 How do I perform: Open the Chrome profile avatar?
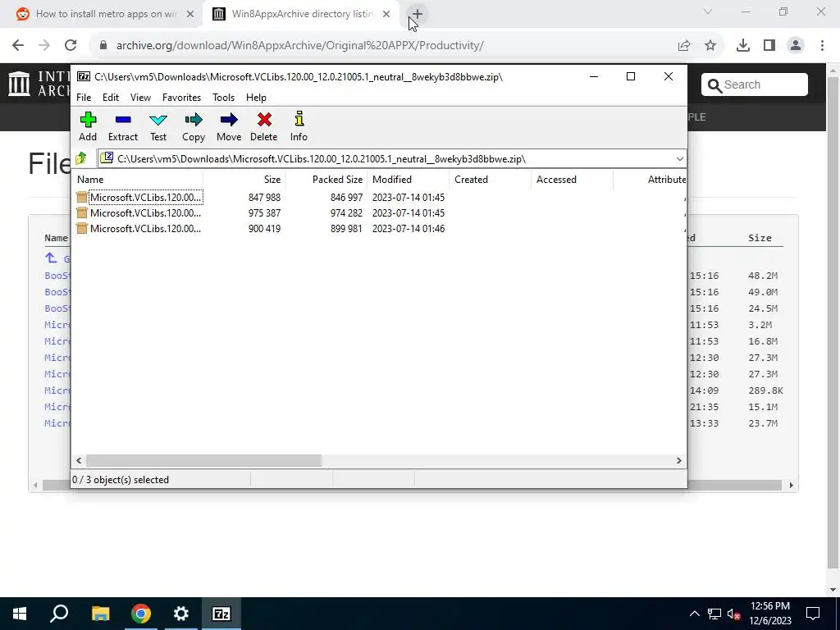pos(796,46)
